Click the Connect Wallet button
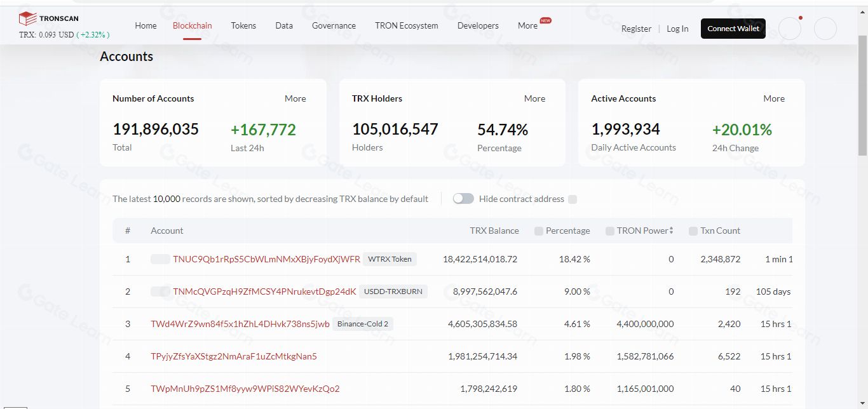The image size is (868, 409). click(733, 29)
